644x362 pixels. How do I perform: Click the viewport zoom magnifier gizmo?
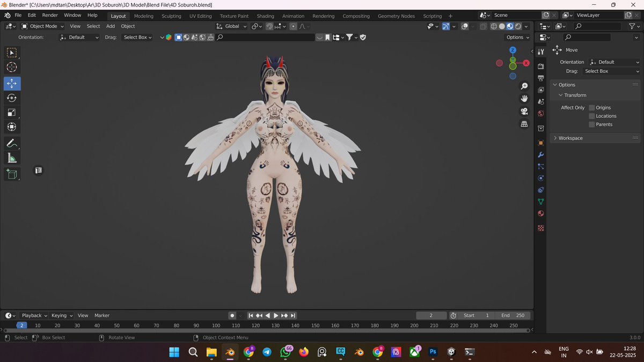[x=524, y=86]
